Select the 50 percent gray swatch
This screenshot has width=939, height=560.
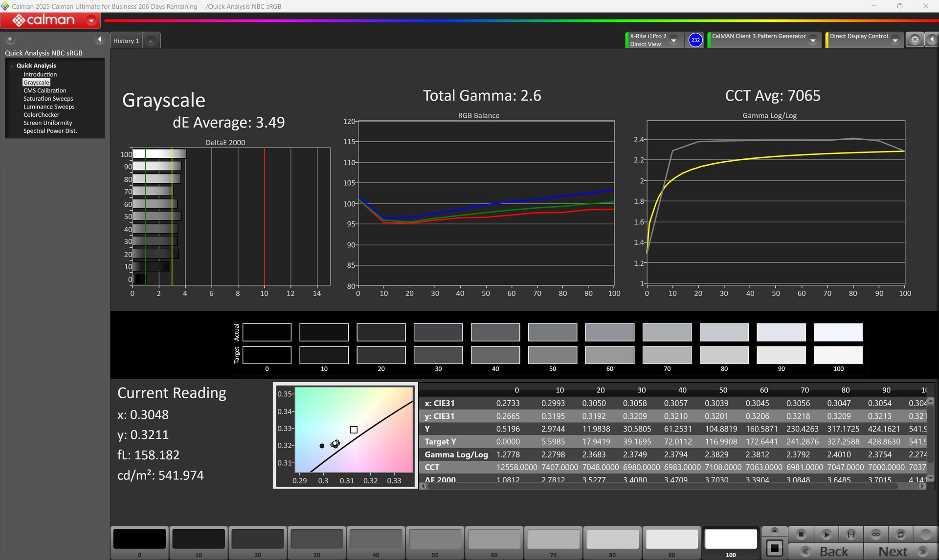point(435,539)
